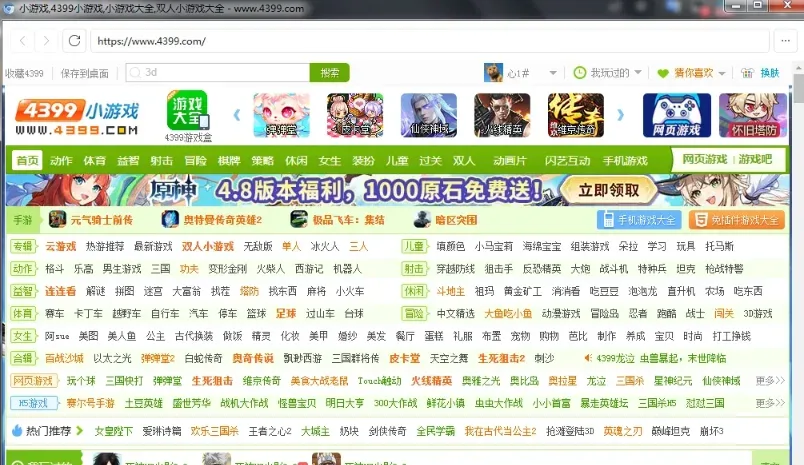Open the browser three-dots menu
The height and width of the screenshot is (465, 804).
pyautogui.click(x=786, y=41)
